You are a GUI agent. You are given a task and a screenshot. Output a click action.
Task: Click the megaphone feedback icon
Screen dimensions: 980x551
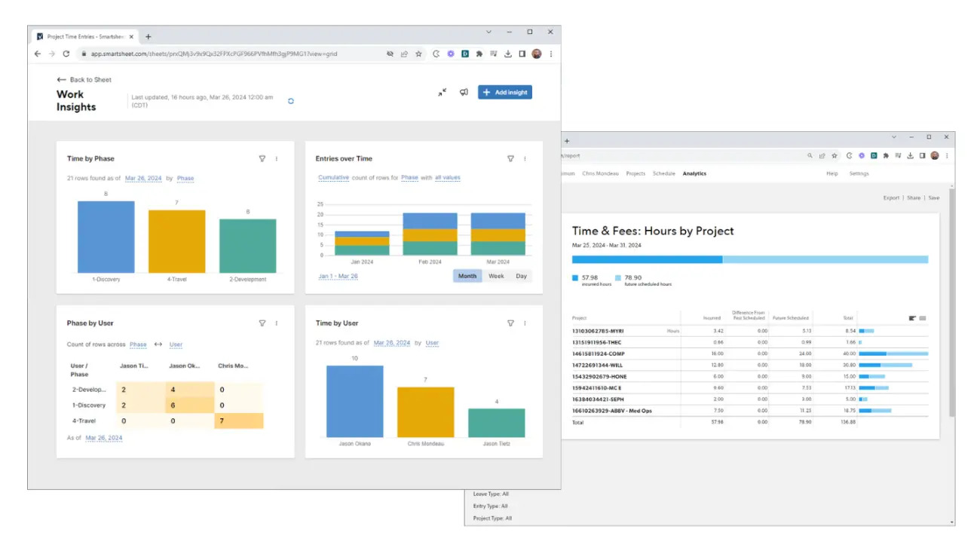pyautogui.click(x=464, y=92)
